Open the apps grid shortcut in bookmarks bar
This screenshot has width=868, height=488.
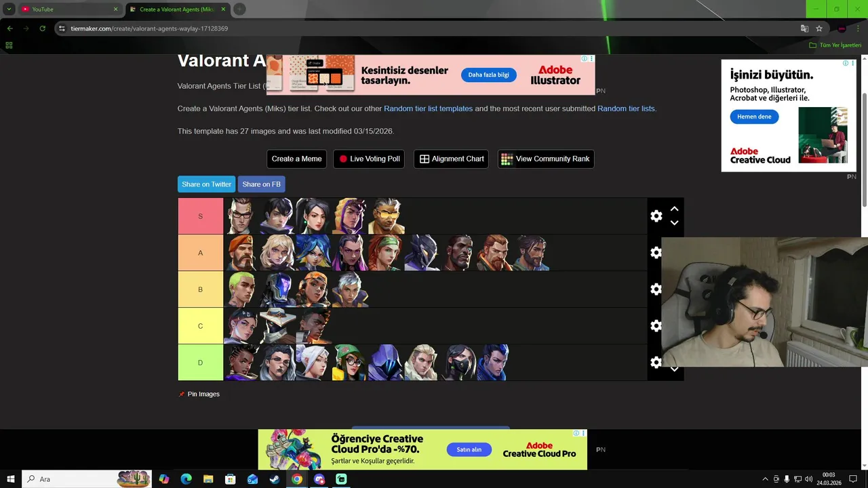[9, 45]
